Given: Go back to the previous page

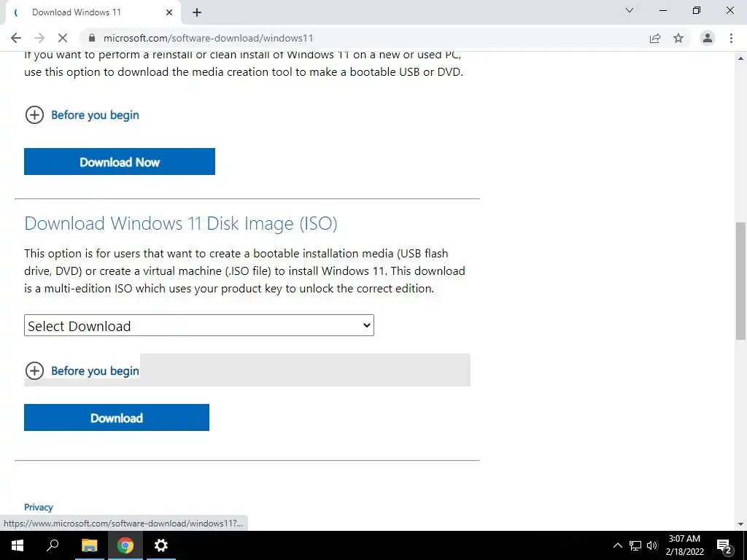Looking at the screenshot, I should [16, 38].
